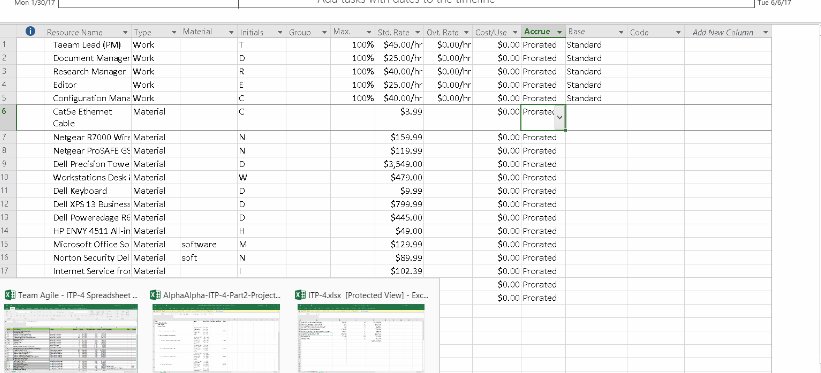Screen dimensions: 821x373
Task: Click the info indicator column header icon
Action: coord(30,31)
